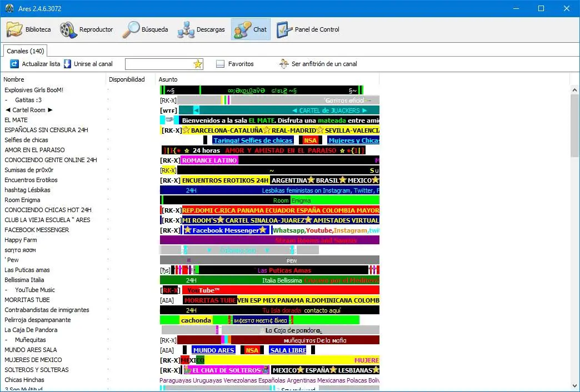The width and height of the screenshot is (580, 392).
Task: Select channel "MUJERES DE MEXICO"
Action: pos(33,359)
